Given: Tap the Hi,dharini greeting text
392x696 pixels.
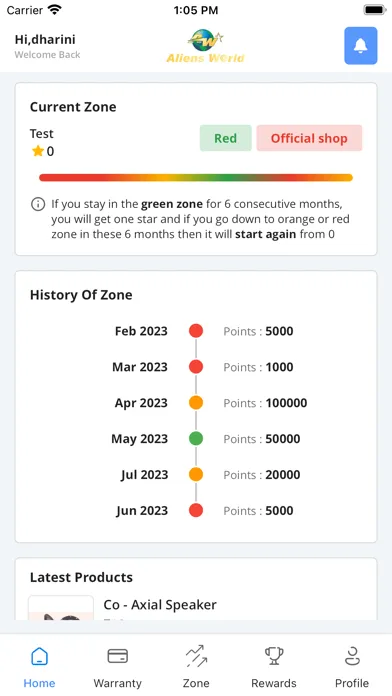Looking at the screenshot, I should click(x=45, y=40).
